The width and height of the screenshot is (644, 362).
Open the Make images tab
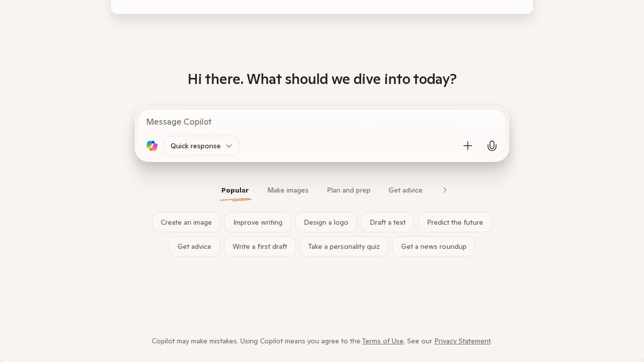[x=288, y=190]
